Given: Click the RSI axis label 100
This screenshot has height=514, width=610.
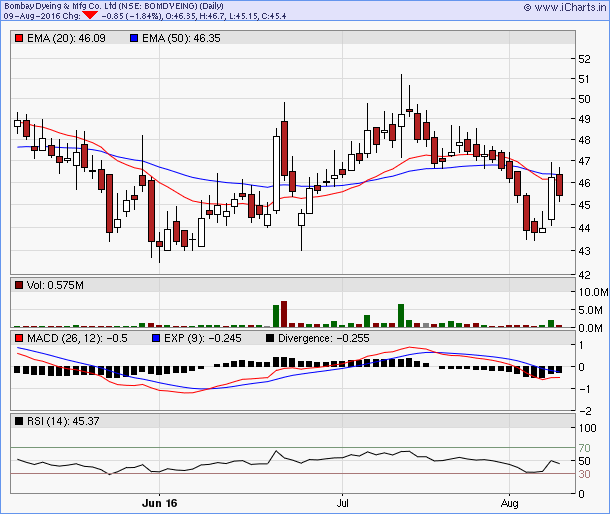Looking at the screenshot, I should [x=587, y=428].
